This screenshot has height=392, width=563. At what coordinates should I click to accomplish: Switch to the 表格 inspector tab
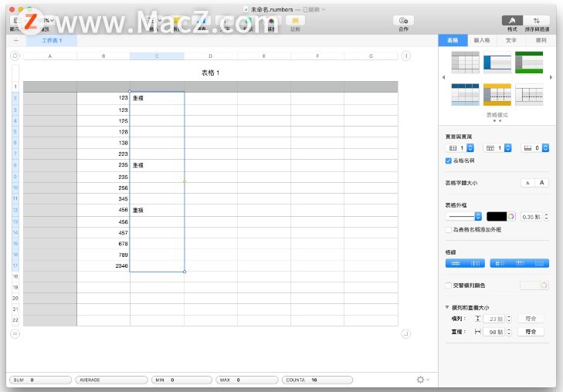coord(453,41)
